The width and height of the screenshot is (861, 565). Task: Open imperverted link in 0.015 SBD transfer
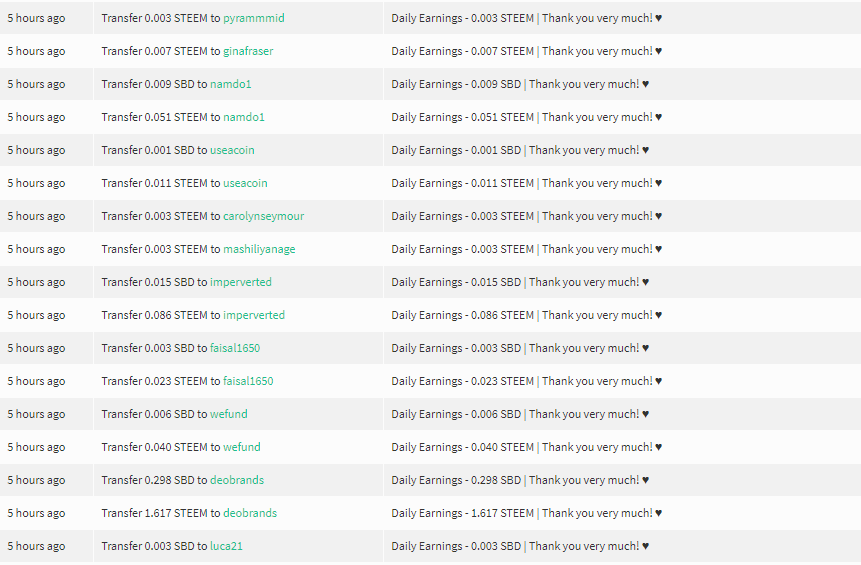[241, 282]
